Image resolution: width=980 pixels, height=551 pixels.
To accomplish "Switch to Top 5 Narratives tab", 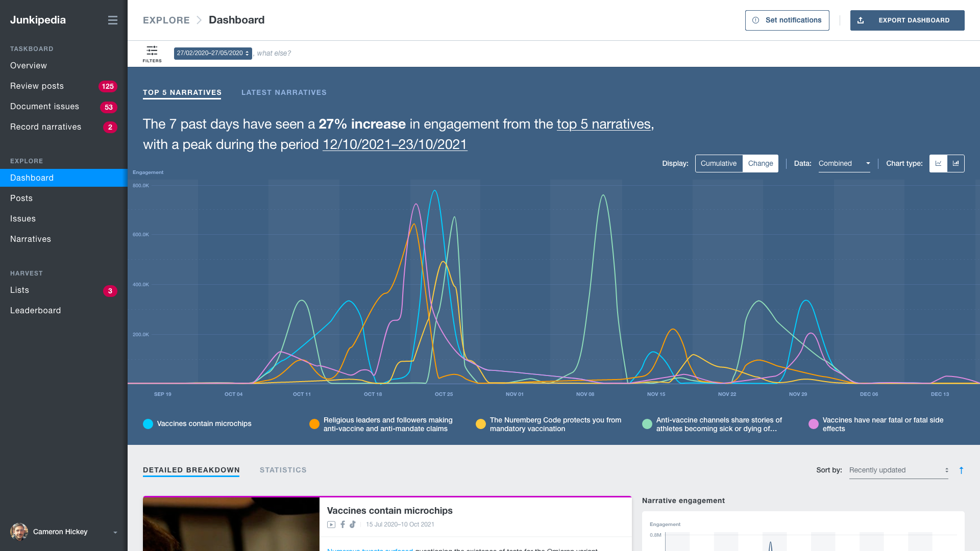I will click(182, 92).
